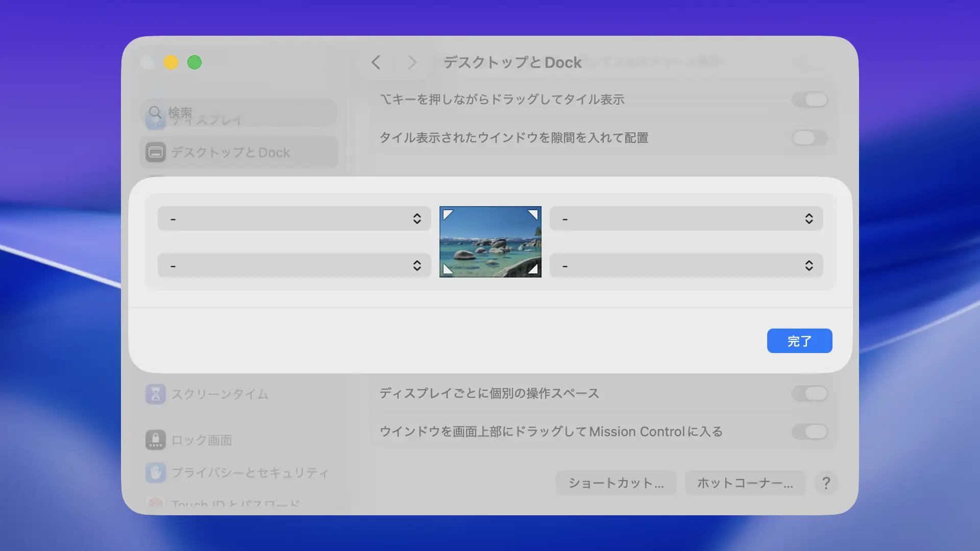Image resolution: width=980 pixels, height=551 pixels.
Task: Open the bottom-left hot corner dropdown
Action: click(x=294, y=265)
